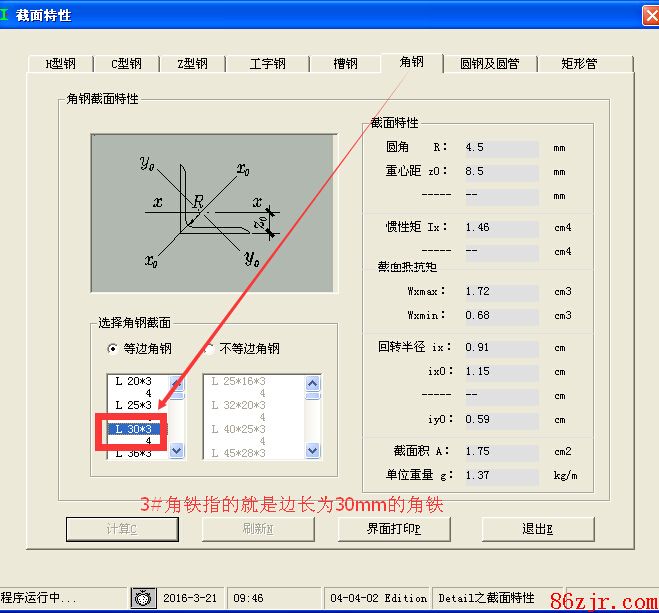Select the 不等边角钢 radio button
659x613 pixels.
click(209, 349)
